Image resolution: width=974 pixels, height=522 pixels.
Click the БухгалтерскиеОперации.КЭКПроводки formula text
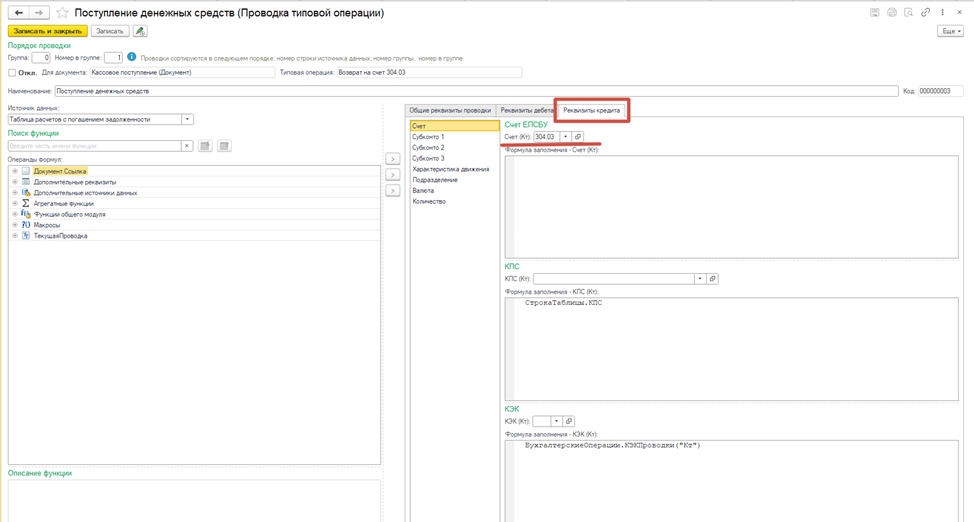[x=612, y=446]
